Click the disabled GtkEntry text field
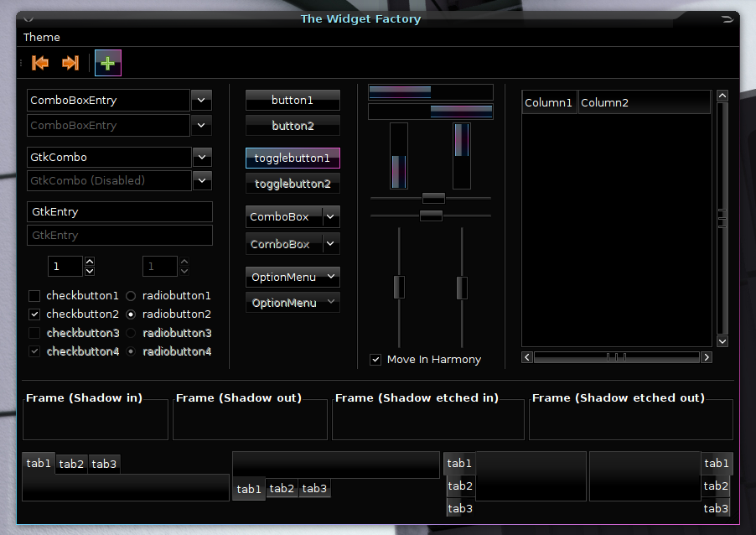Image resolution: width=756 pixels, height=535 pixels. (x=120, y=236)
